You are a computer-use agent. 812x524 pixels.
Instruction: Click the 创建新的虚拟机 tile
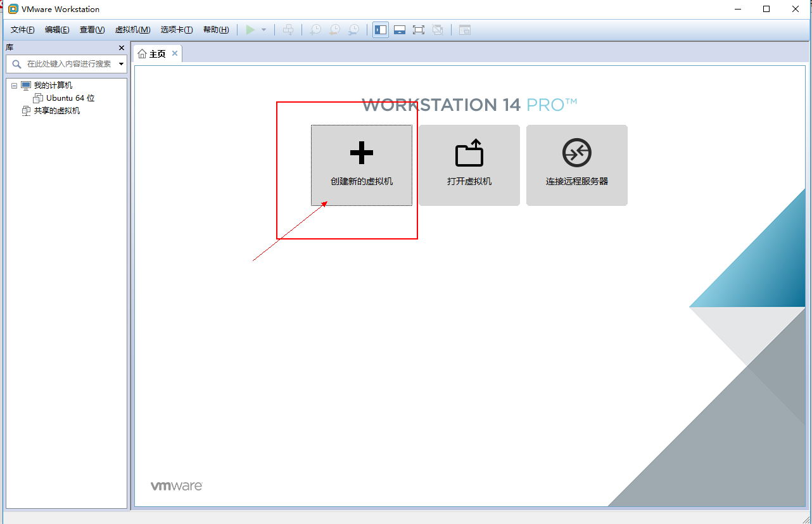(362, 165)
